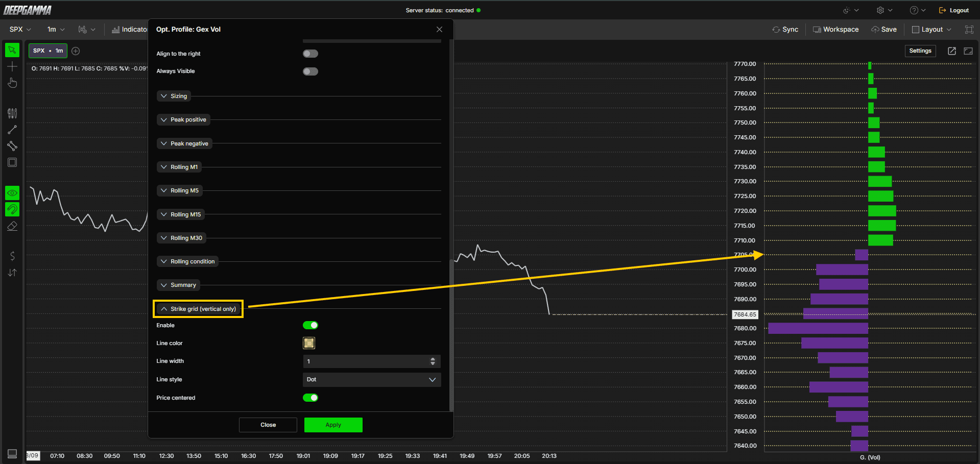
Task: Expand the Peak positive section
Action: coord(183,119)
